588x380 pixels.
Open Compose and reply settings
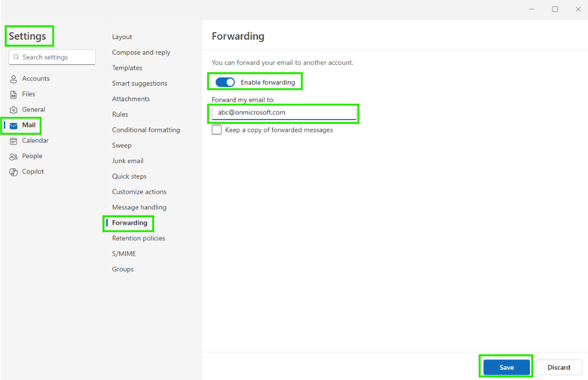coord(141,52)
